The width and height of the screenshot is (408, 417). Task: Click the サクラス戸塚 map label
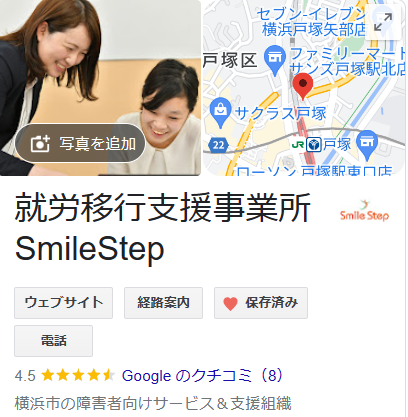(x=280, y=114)
